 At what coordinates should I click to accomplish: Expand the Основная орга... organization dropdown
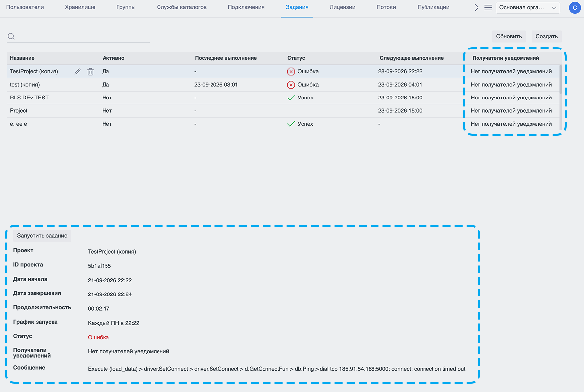(x=528, y=8)
